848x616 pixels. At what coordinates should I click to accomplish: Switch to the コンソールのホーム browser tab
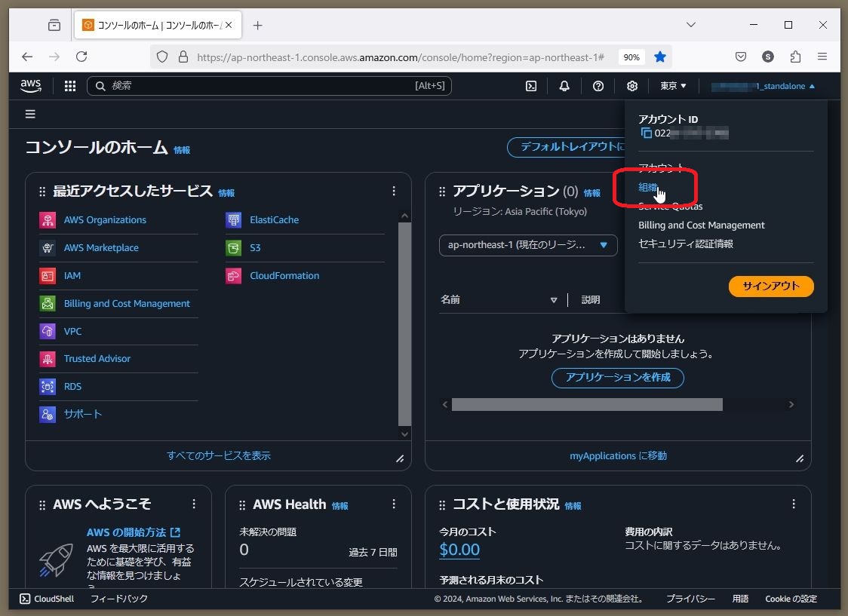point(158,25)
